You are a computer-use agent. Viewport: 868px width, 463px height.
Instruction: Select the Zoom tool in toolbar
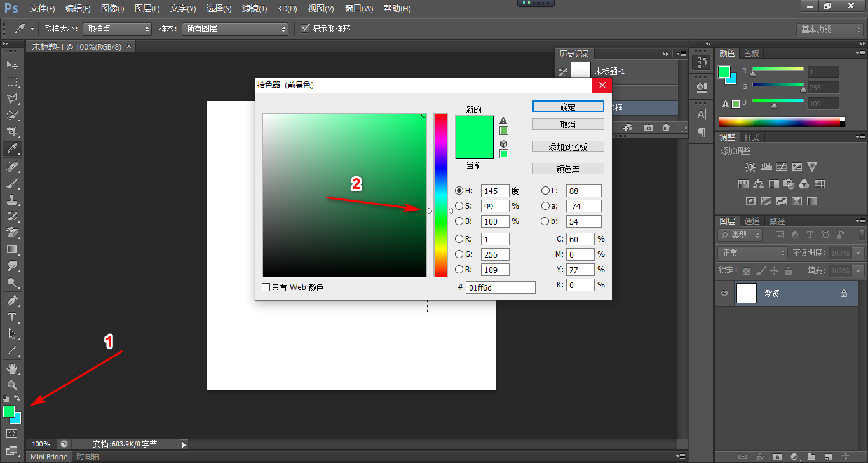[x=12, y=385]
